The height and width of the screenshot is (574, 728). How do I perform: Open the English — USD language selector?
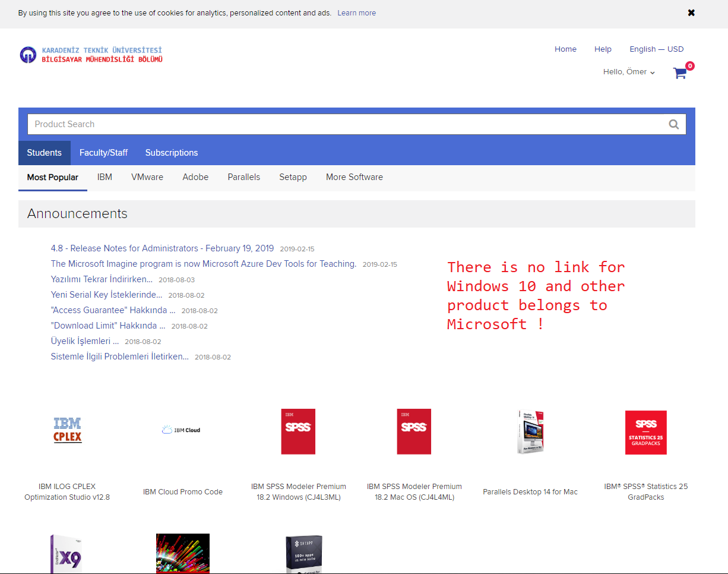click(x=657, y=49)
